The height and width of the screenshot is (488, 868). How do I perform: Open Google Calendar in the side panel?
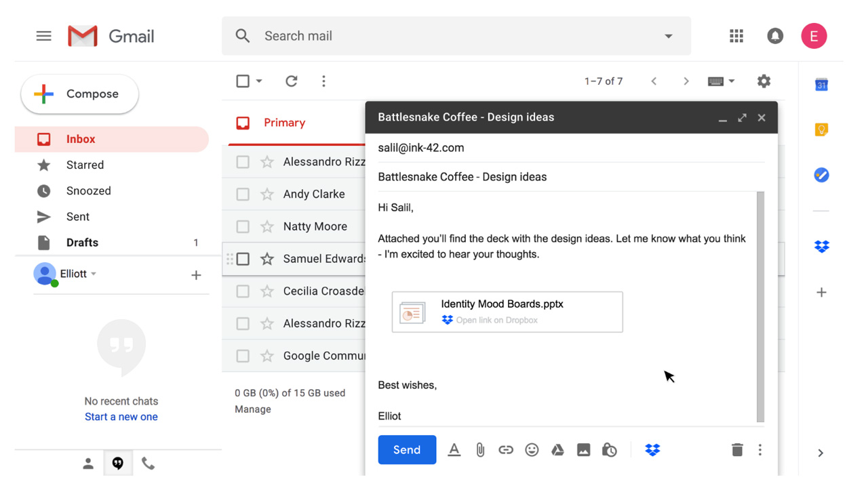point(821,85)
